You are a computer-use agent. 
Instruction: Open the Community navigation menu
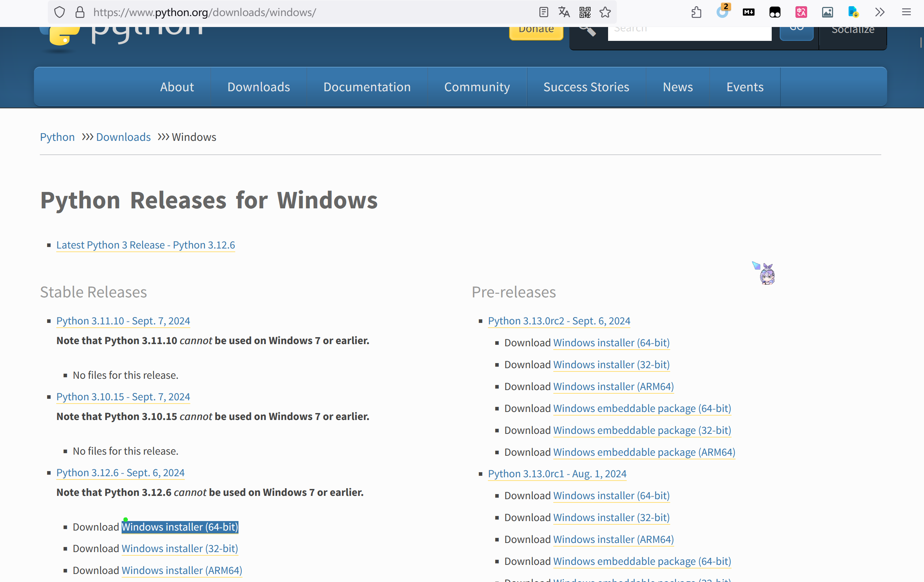tap(477, 86)
